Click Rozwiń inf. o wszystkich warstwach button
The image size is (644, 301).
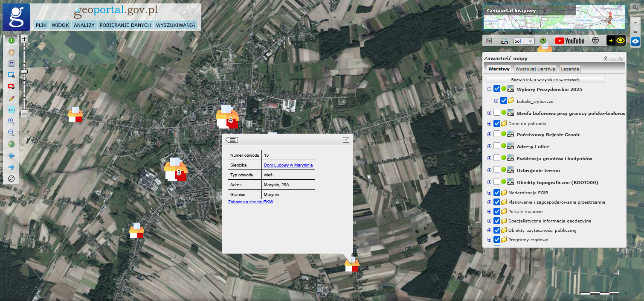tap(545, 80)
